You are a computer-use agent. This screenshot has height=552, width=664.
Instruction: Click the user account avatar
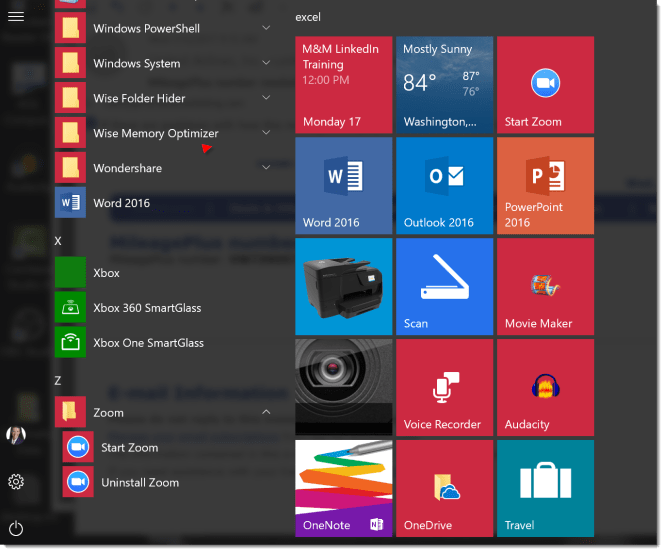(x=16, y=435)
